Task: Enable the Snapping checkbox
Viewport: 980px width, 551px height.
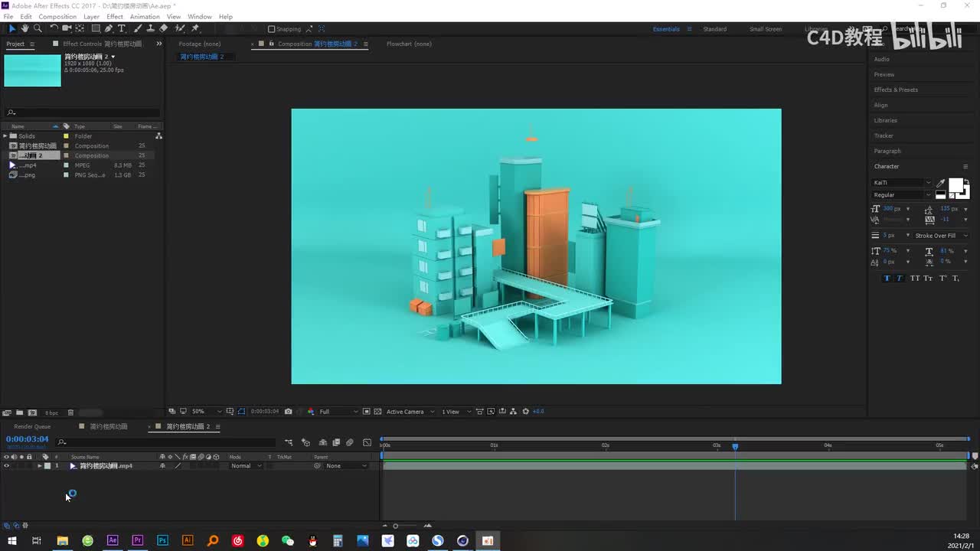Action: coord(272,29)
